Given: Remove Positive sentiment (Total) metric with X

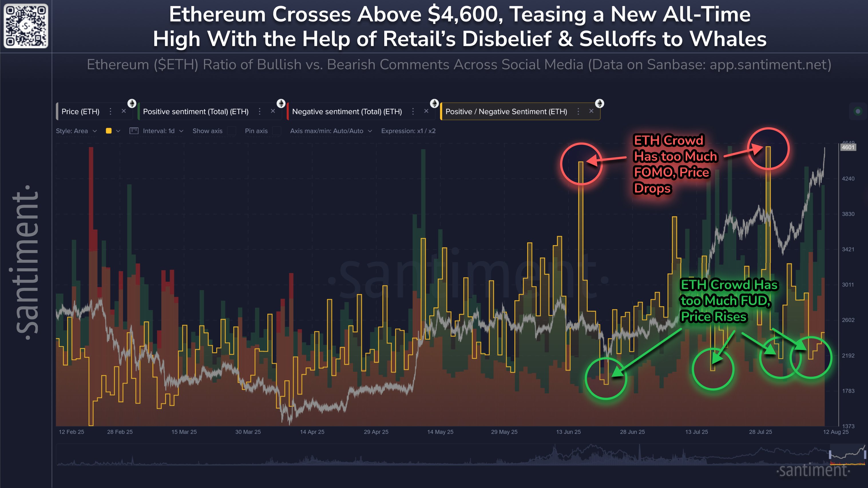Looking at the screenshot, I should pyautogui.click(x=273, y=111).
